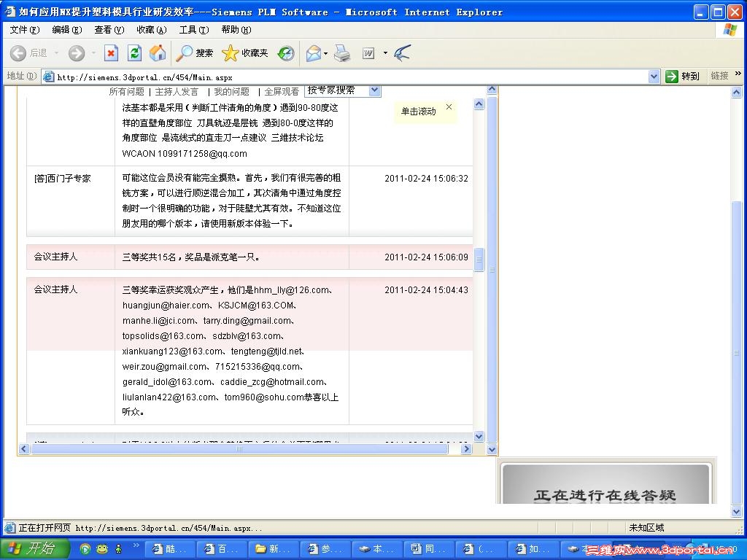Switch to taskbar button 酷...
This screenshot has width=747, height=560.
169,549
